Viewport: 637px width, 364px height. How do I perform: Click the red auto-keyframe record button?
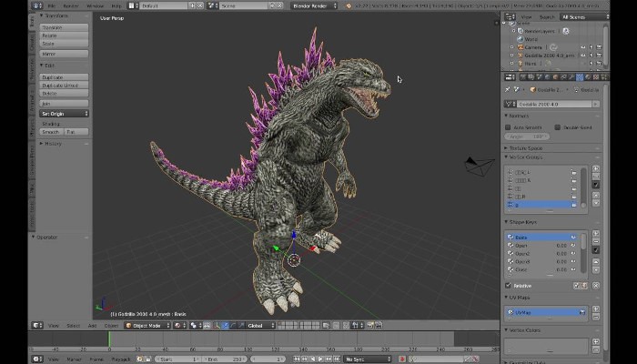402,359
